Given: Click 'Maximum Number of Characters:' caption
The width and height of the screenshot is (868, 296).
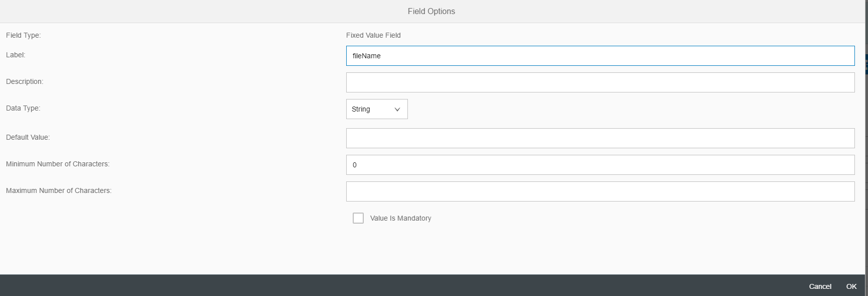Looking at the screenshot, I should (59, 190).
